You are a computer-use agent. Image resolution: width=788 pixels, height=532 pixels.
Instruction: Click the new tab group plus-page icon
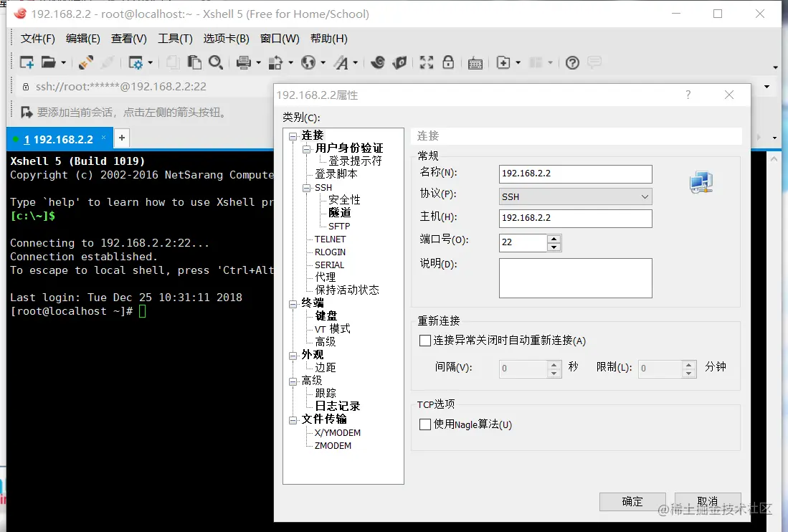click(x=503, y=62)
